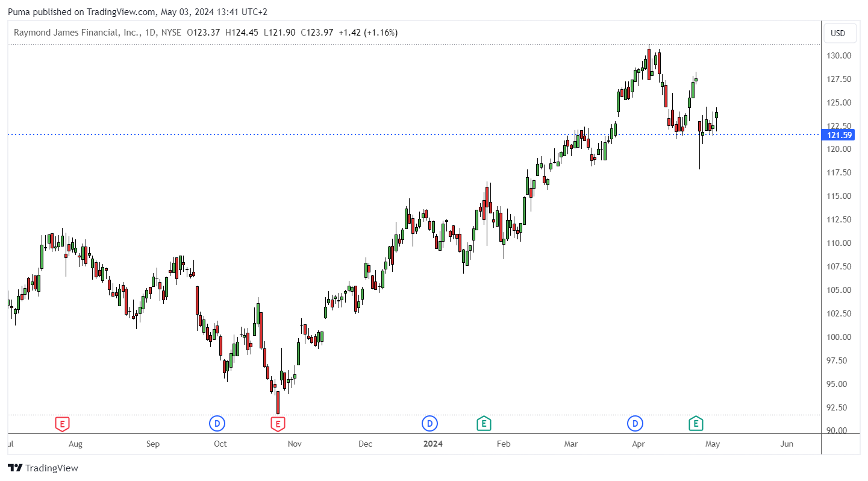Image resolution: width=868 pixels, height=481 pixels.
Task: Click the 90.00 price scale label
Action: click(x=838, y=430)
